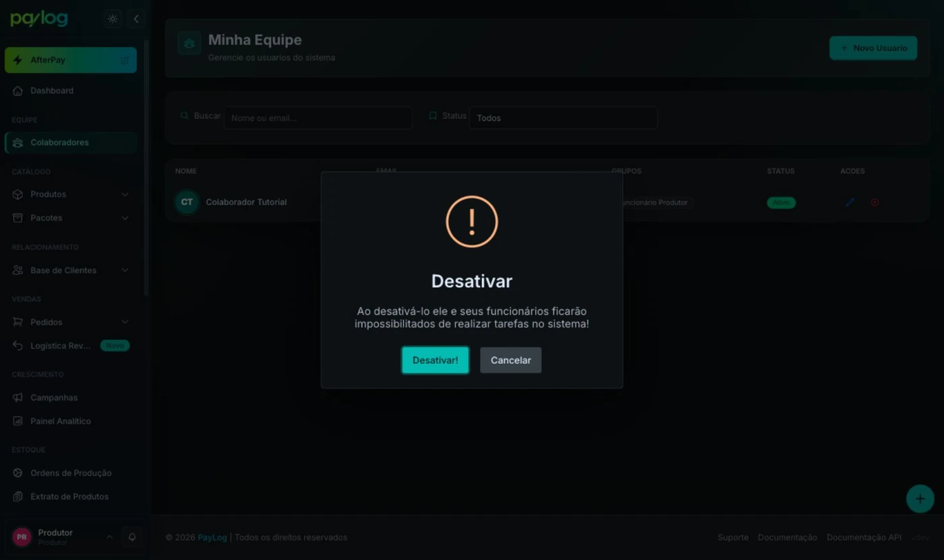Click the PayLog logo in the sidebar
Screen dimensions: 944x560
[x=39, y=19]
